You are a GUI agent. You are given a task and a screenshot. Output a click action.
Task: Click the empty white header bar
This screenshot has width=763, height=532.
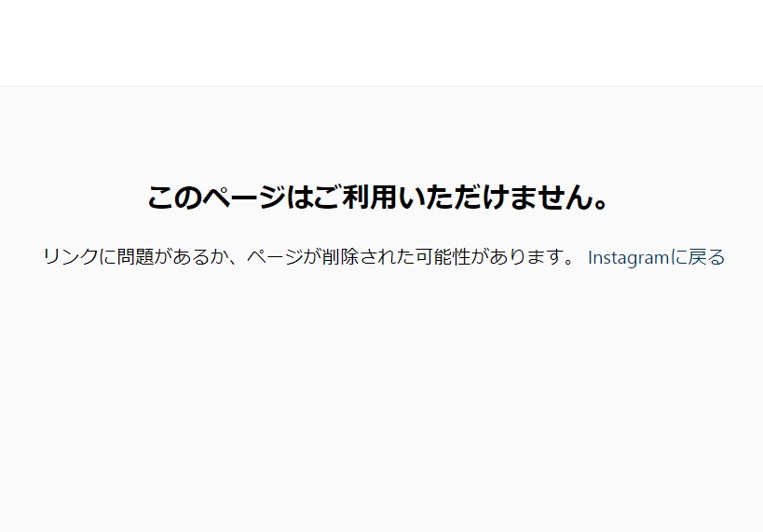point(382,43)
